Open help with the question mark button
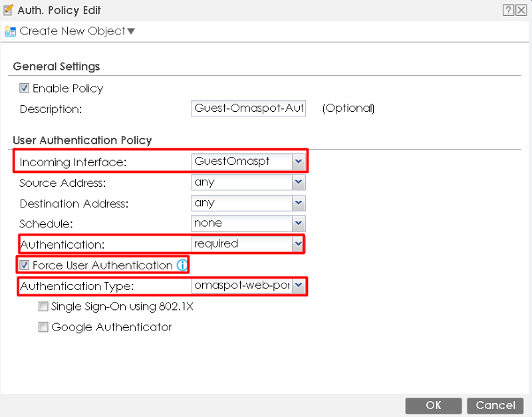This screenshot has height=417, width=532. click(x=508, y=10)
